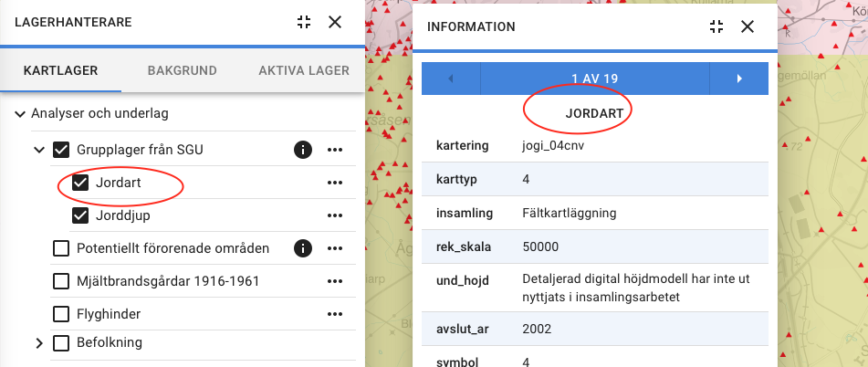The width and height of the screenshot is (868, 367).
Task: Open options menu for Grupplager från SGU
Action: coord(335,150)
